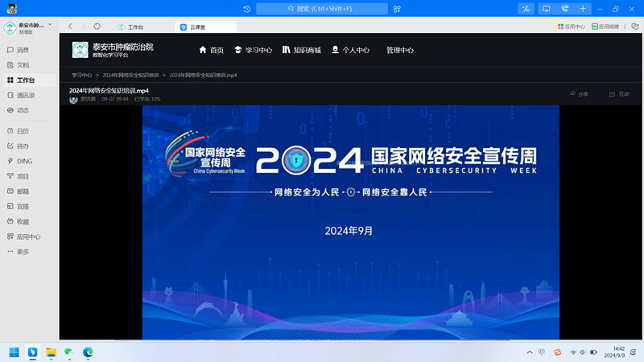
Task: Open the history clock icon beside the search box
Action: click(x=246, y=9)
